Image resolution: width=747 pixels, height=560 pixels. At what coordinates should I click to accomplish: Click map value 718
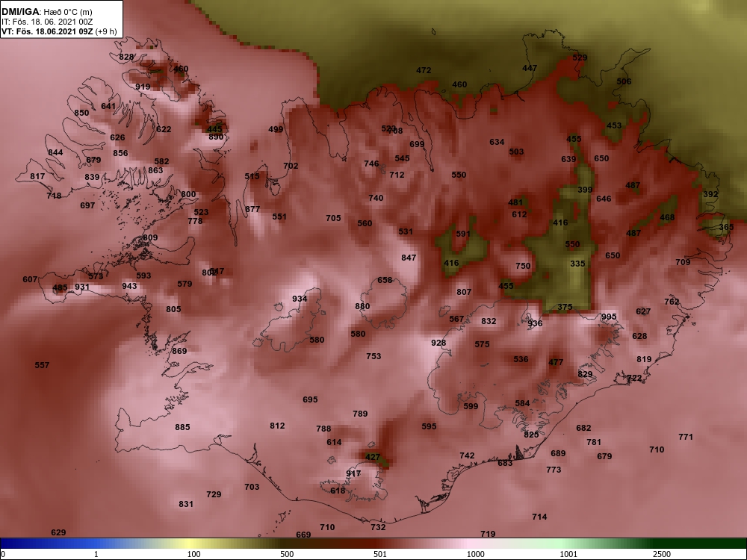point(54,196)
